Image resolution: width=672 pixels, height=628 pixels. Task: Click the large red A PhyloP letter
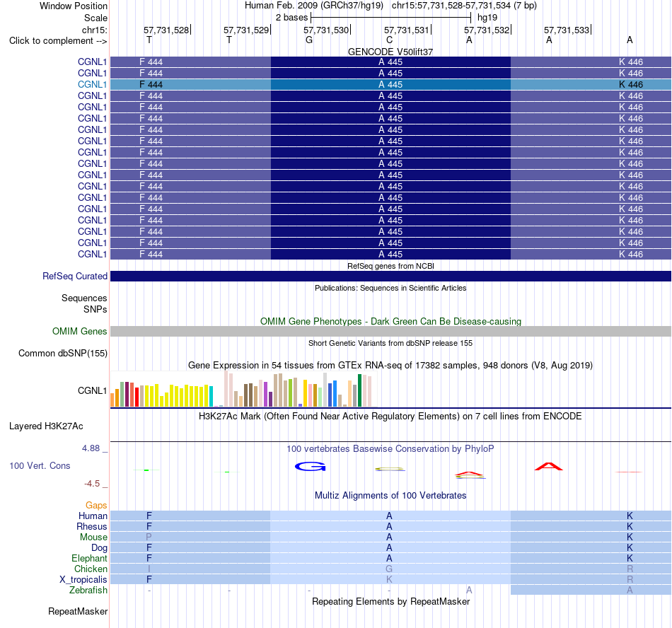click(x=549, y=467)
